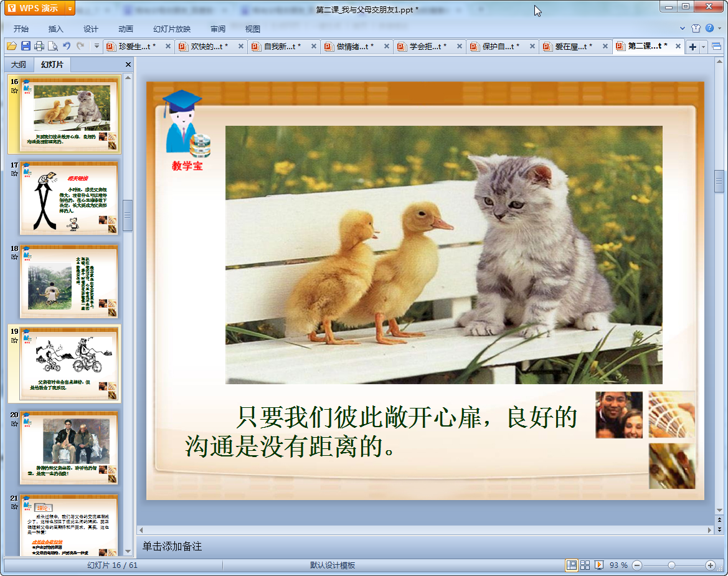Close the 第二课...t active document tab
This screenshot has width=728, height=576.
point(678,47)
